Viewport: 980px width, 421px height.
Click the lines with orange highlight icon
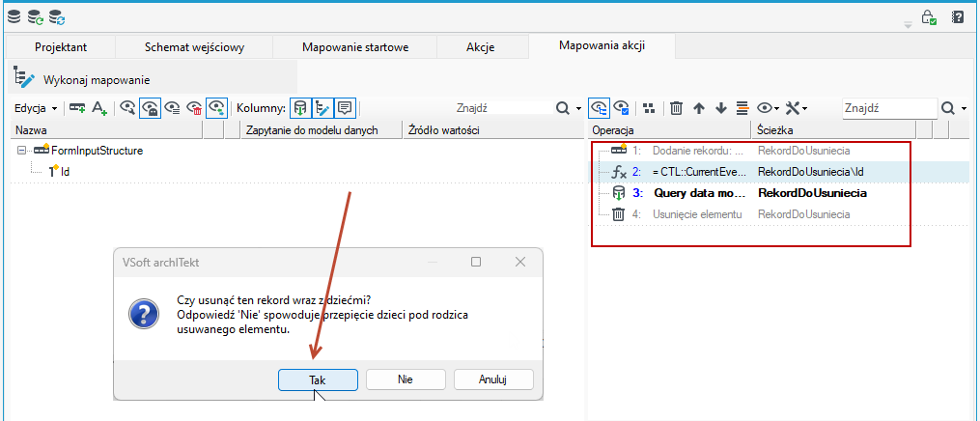[743, 108]
